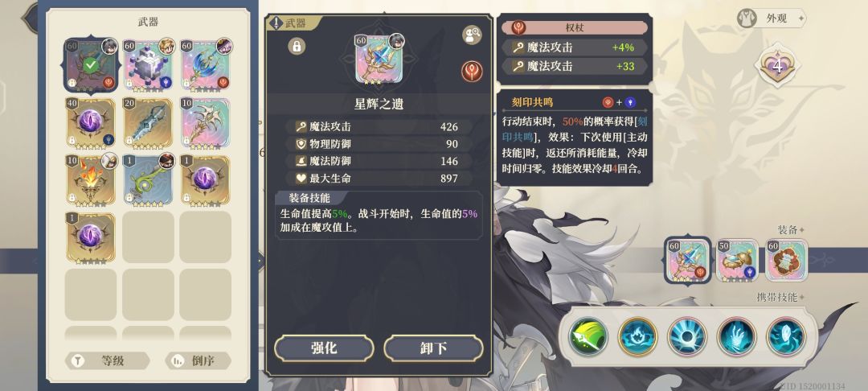Viewport: 868px width, 391px height.
Task: Click the 卸下 unequip button
Action: tap(433, 348)
